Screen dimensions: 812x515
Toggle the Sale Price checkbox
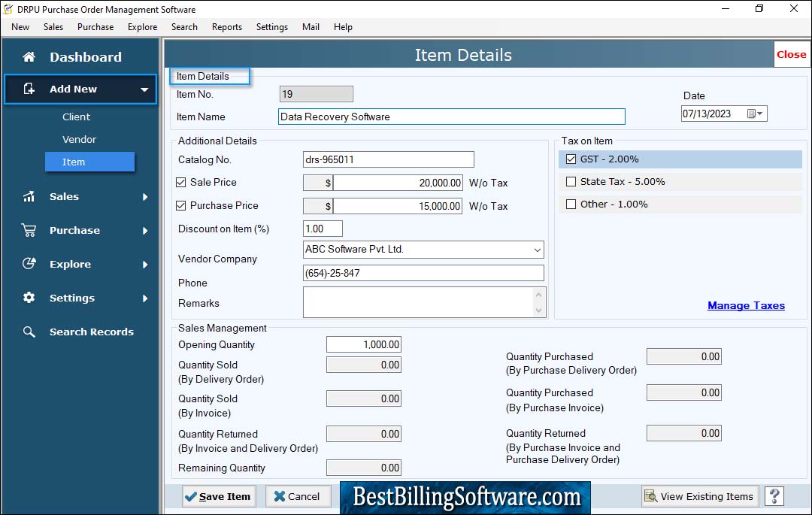coord(180,182)
